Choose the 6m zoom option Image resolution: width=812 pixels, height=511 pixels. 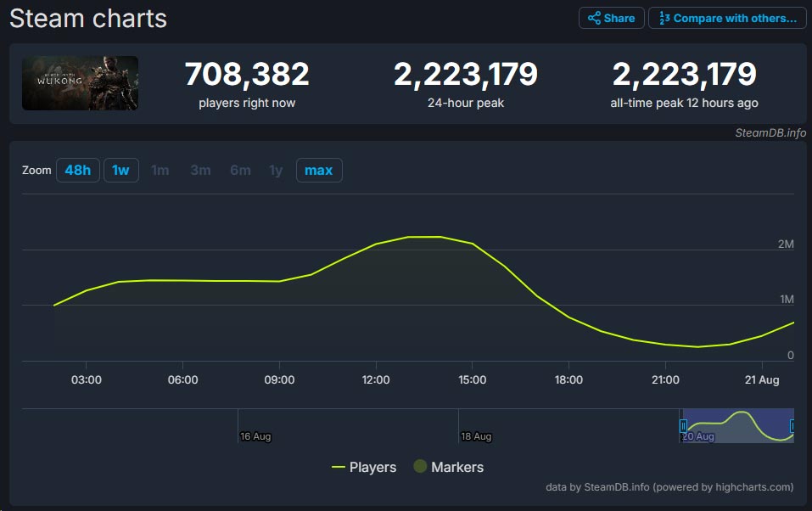coord(240,170)
